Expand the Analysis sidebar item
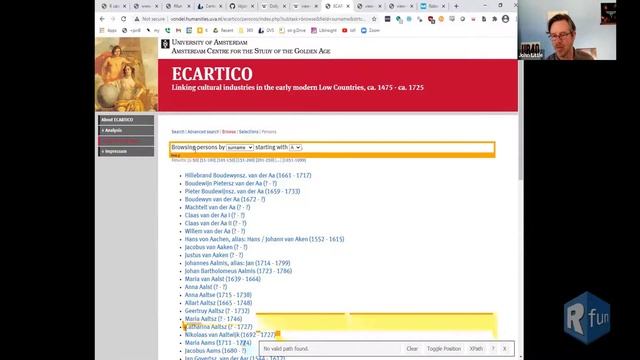This screenshot has width=640, height=360. [126, 130]
